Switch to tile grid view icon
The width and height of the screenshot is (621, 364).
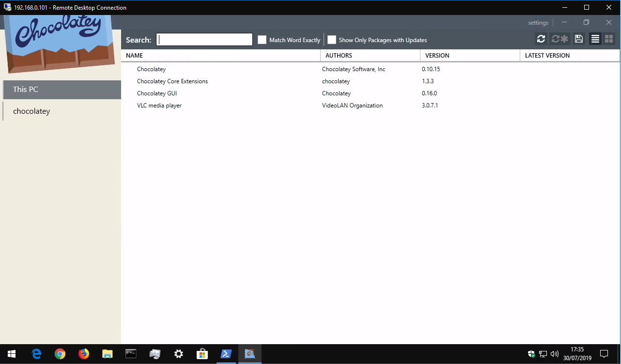point(609,39)
